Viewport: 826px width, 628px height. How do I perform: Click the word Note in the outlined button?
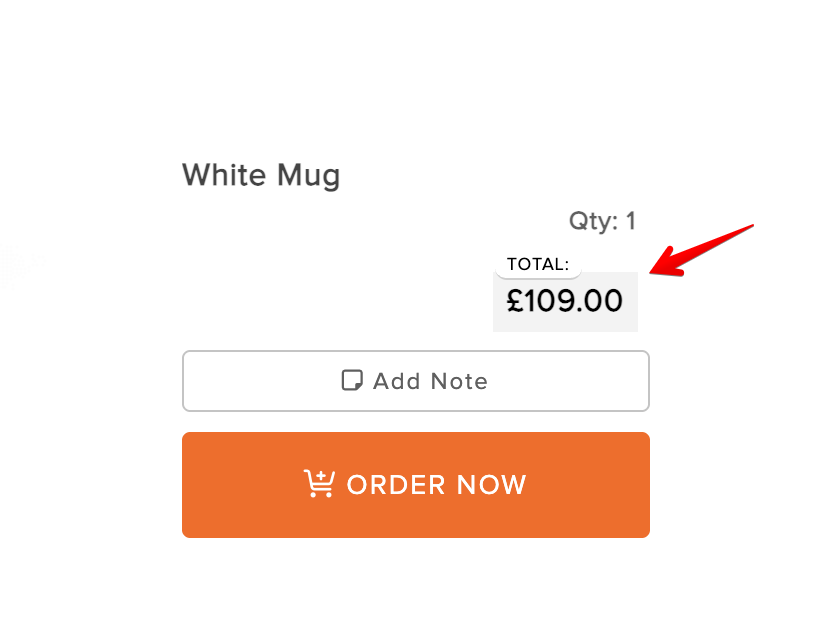(x=459, y=381)
